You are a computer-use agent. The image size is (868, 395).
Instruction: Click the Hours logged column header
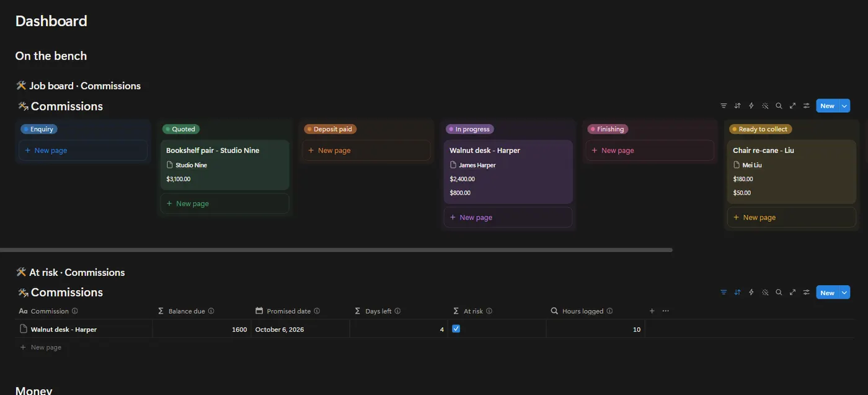(596, 311)
